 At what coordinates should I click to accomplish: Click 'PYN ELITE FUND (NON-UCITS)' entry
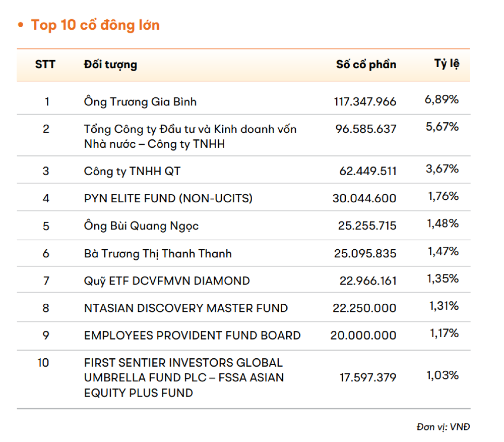point(168,199)
